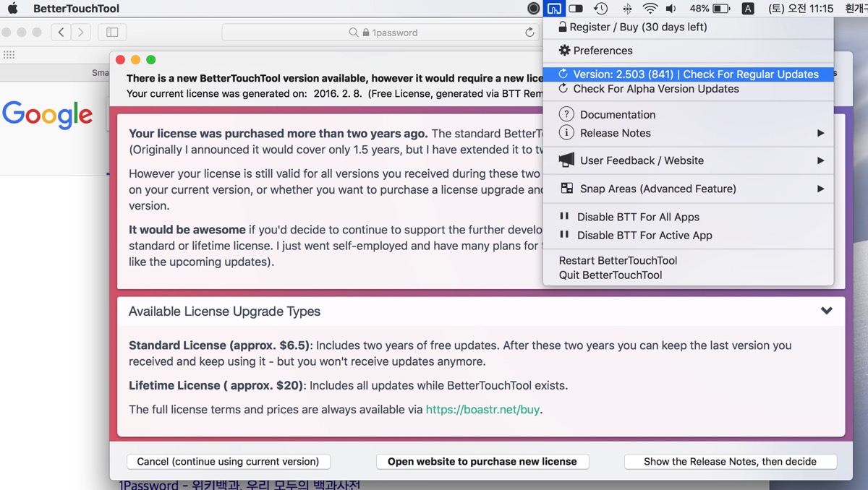Screen dimensions: 868x490
Task: Click the question mark icon beside Documentation
Action: click(x=566, y=114)
